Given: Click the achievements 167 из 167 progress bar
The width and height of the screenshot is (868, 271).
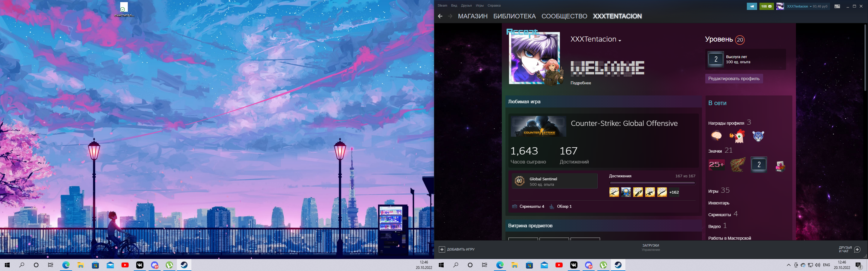Looking at the screenshot, I should (652, 183).
